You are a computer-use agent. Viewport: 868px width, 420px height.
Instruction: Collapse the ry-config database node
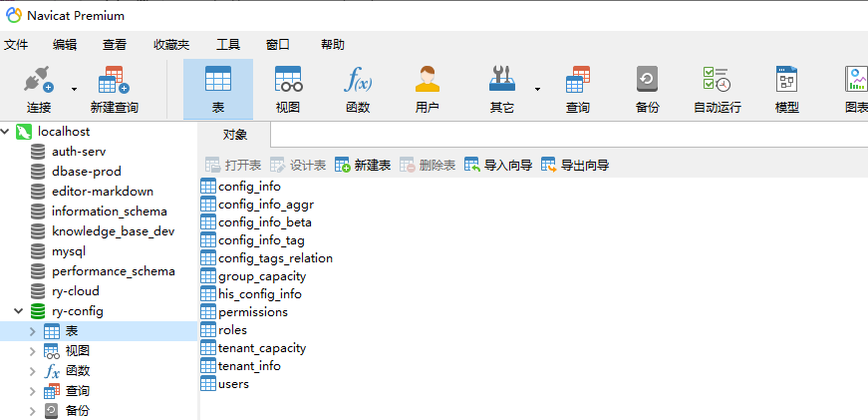(x=18, y=311)
